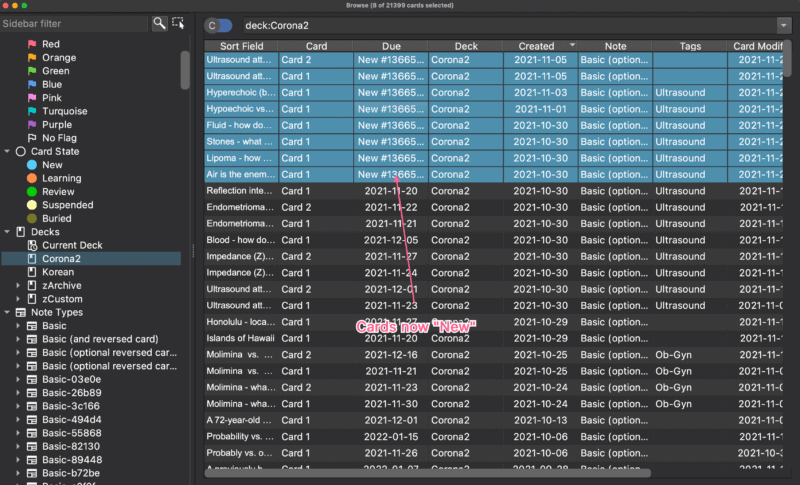The width and height of the screenshot is (800, 485).
Task: Click the sidebar vertical scrollbar
Action: click(185, 70)
